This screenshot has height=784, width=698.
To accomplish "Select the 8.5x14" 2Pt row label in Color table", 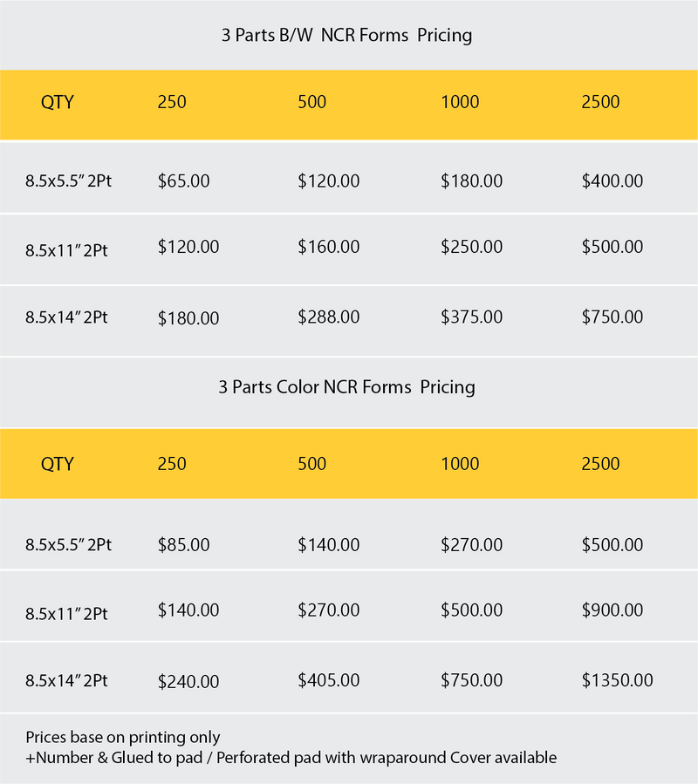I will point(66,681).
